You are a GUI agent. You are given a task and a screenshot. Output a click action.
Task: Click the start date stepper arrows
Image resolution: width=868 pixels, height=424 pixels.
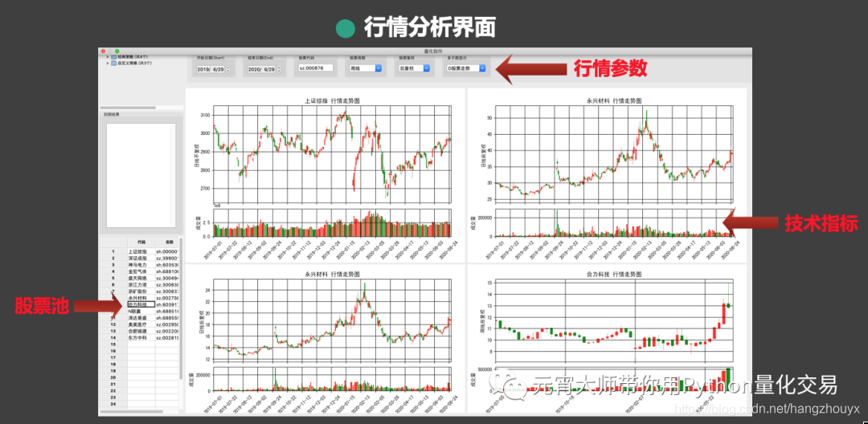pos(228,68)
